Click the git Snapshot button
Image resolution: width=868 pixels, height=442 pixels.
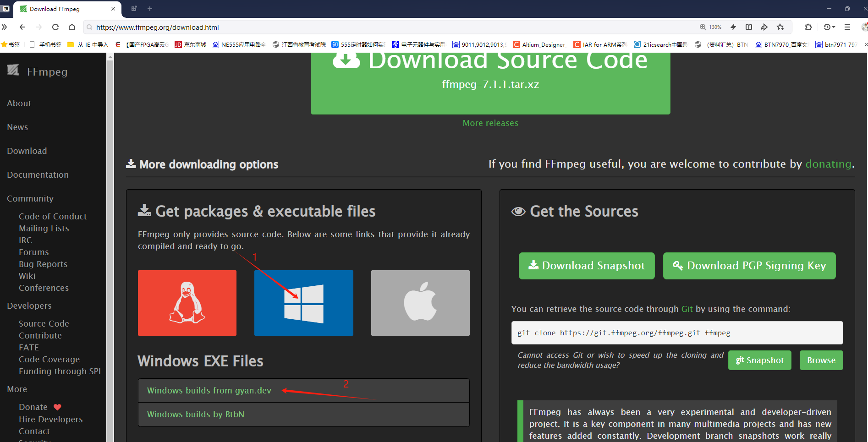point(760,360)
